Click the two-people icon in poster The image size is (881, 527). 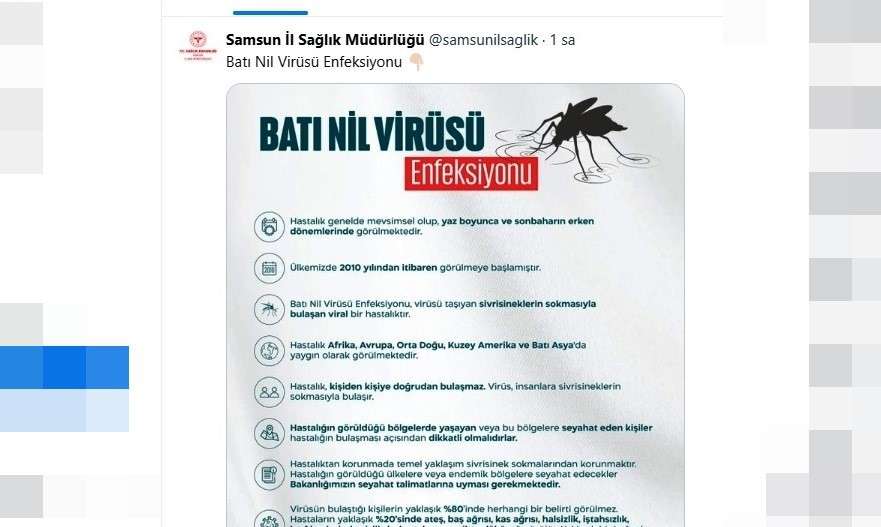click(x=269, y=392)
